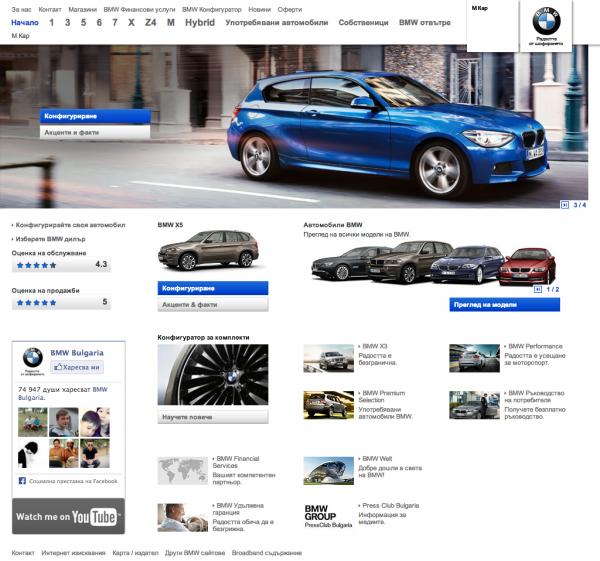Select 'Начало' in the main navigation
Screen dimensions: 600x561
[25, 23]
